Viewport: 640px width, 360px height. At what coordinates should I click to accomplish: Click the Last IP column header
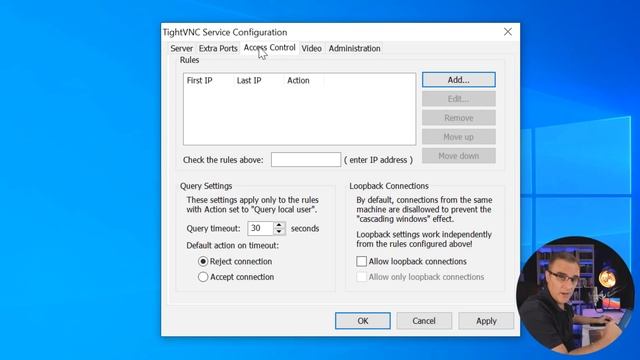[x=259, y=80]
